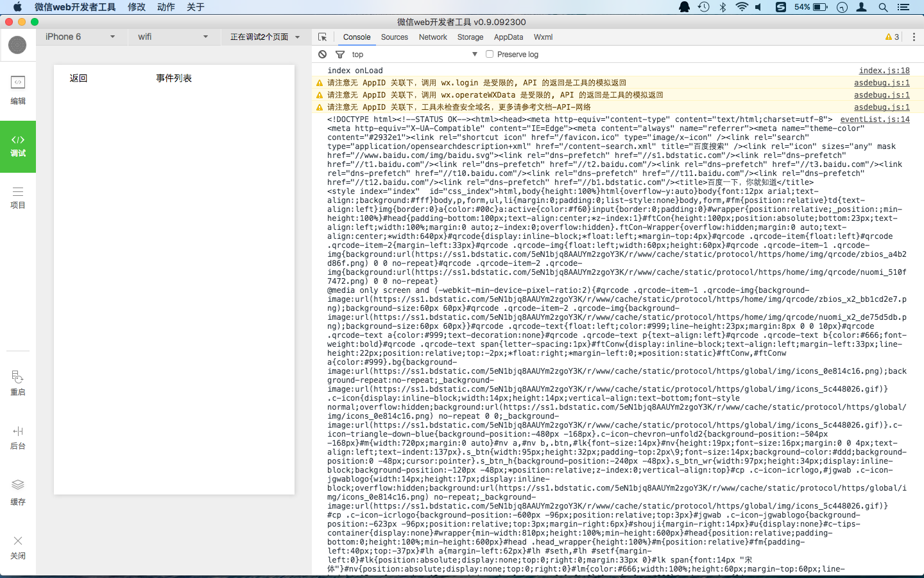The height and width of the screenshot is (578, 924).
Task: Open asdebug.js:1 link for wx.login warning
Action: click(x=882, y=83)
